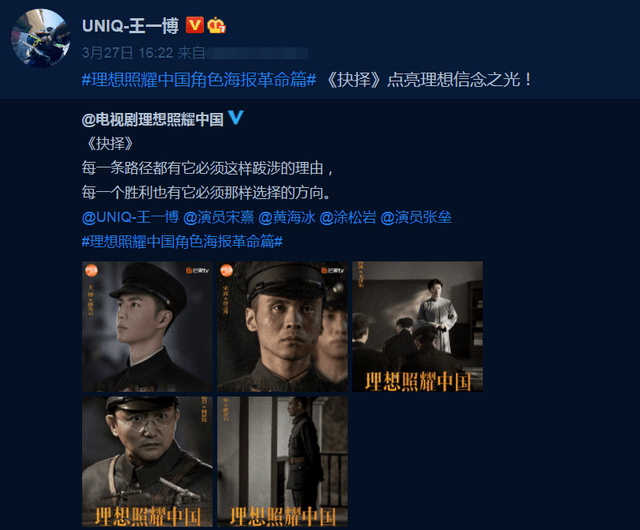Image resolution: width=640 pixels, height=530 pixels.
Task: Open fourth poster of officer with glasses
Action: pos(147,461)
